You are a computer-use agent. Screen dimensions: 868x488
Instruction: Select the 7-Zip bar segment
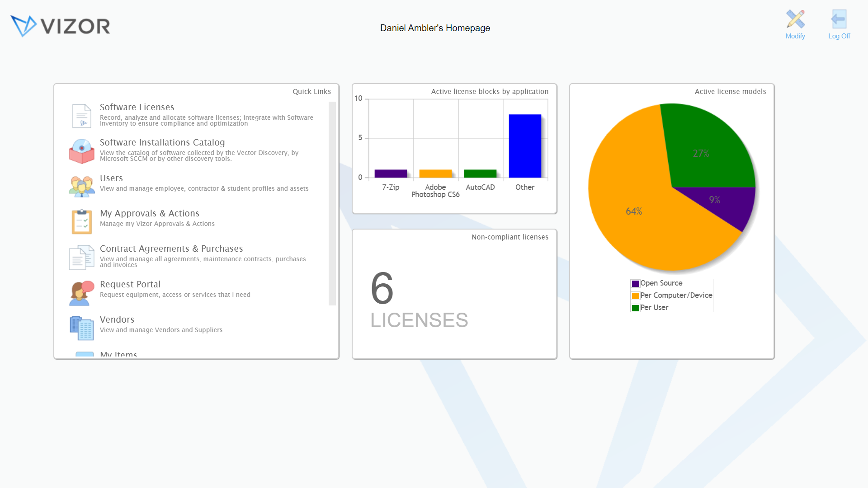coord(391,174)
